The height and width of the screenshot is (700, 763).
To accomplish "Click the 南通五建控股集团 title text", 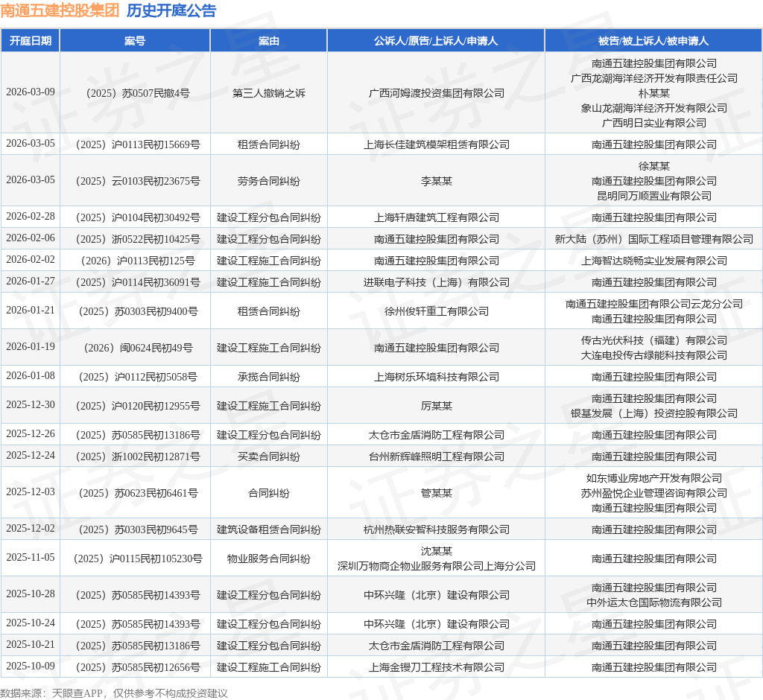I will pos(60,10).
